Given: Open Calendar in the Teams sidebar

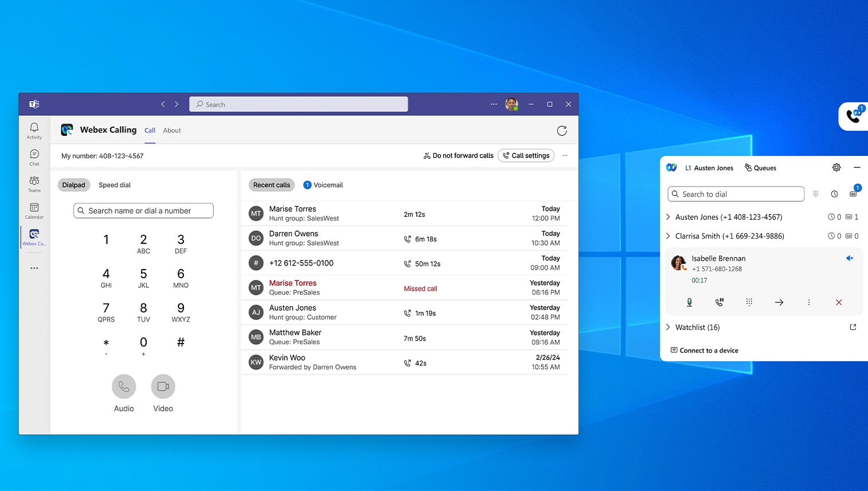Looking at the screenshot, I should coord(34,211).
